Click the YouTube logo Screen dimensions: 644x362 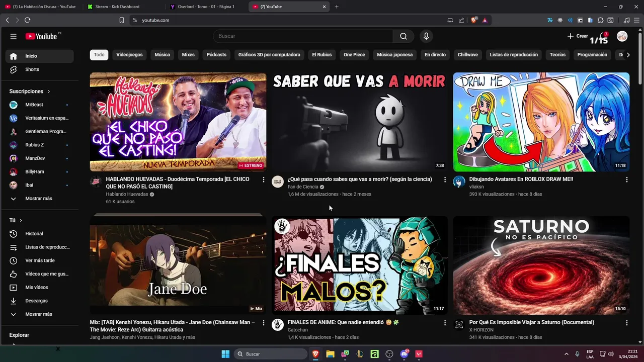click(x=41, y=36)
